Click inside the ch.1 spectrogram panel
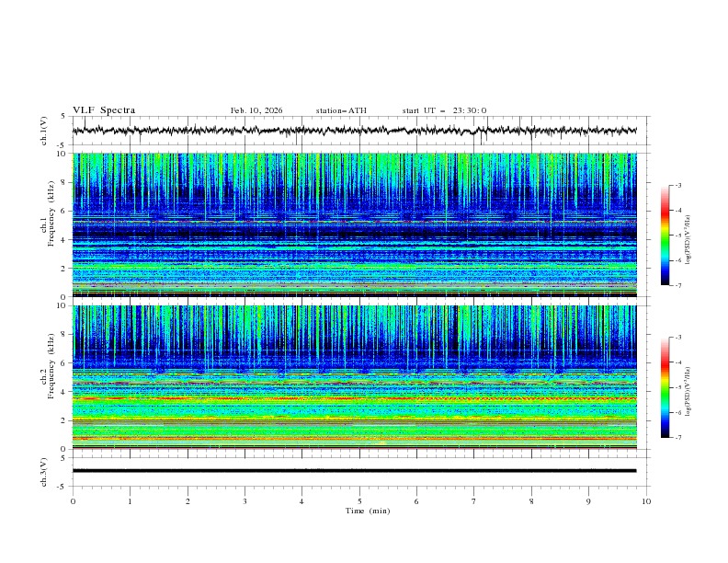 354,224
